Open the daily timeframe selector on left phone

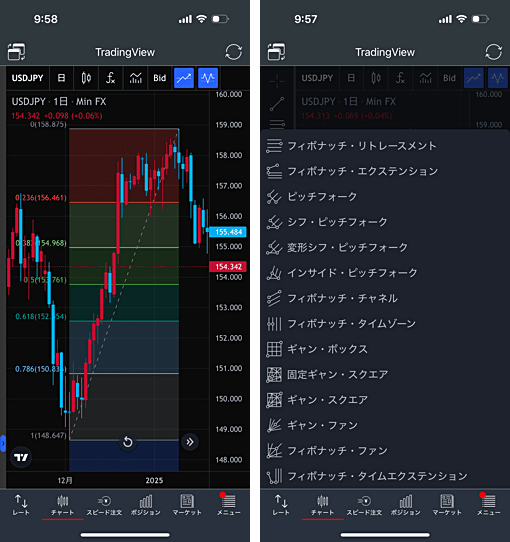(61, 78)
